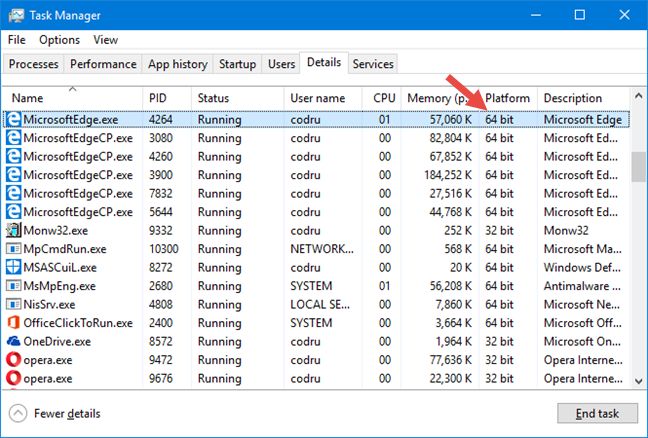Click PID 8272 cell
This screenshot has height=438, width=648.
[160, 267]
